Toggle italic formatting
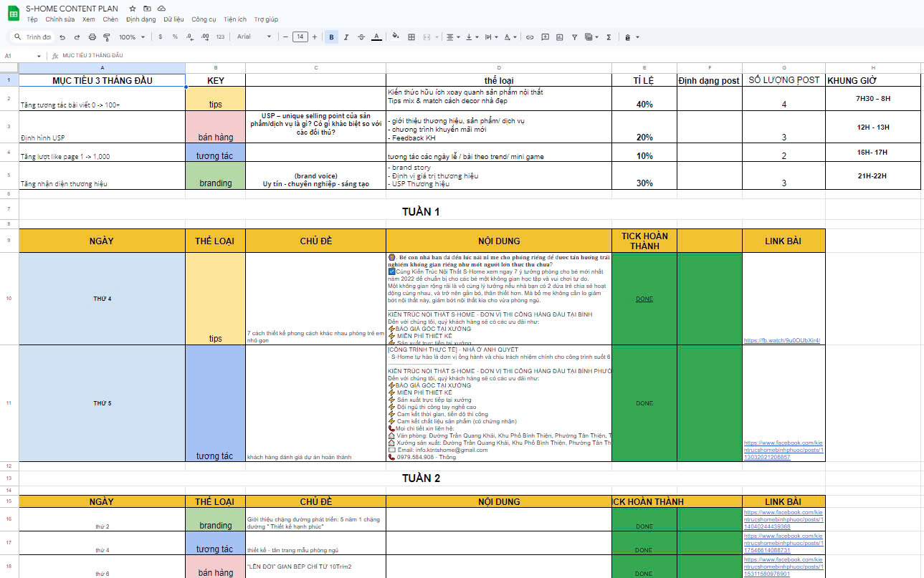The image size is (924, 578). click(346, 37)
